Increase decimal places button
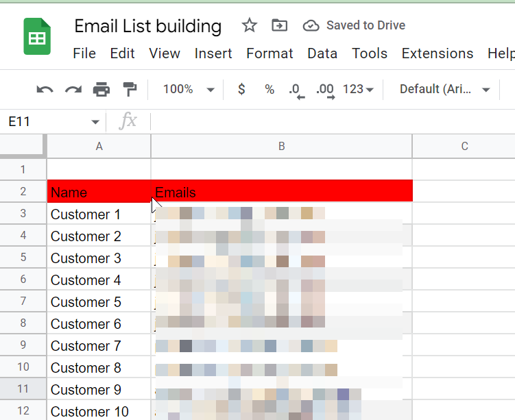 click(x=324, y=90)
